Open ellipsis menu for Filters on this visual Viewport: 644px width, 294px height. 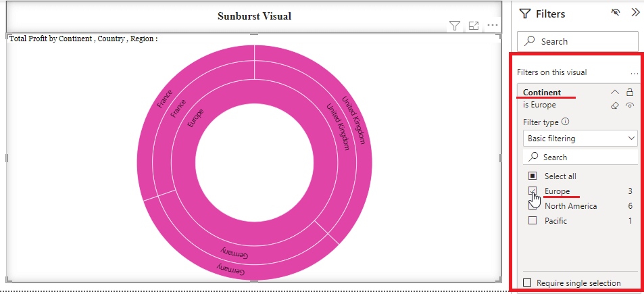click(x=634, y=73)
